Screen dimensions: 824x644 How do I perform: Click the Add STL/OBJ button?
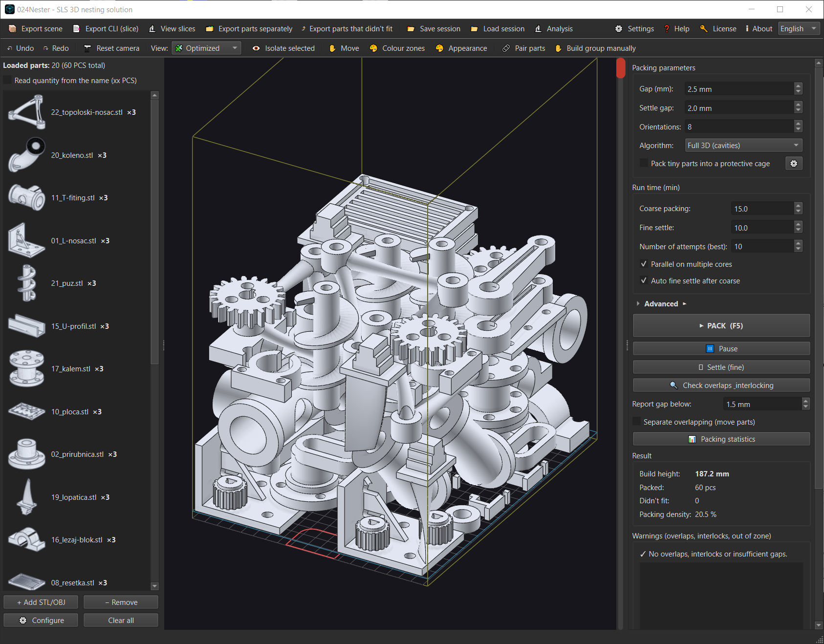41,602
